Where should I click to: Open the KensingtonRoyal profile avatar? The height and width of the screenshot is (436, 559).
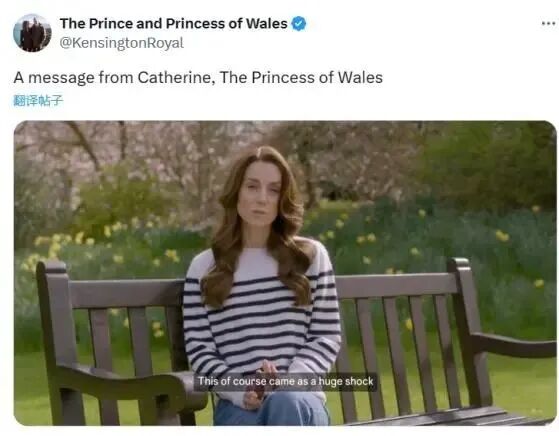coord(32,33)
